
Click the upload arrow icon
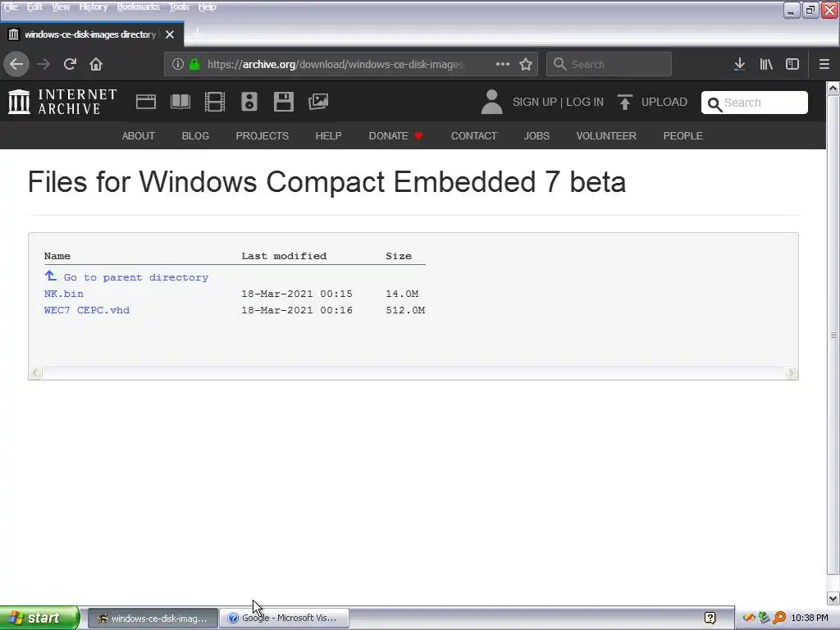pos(624,102)
